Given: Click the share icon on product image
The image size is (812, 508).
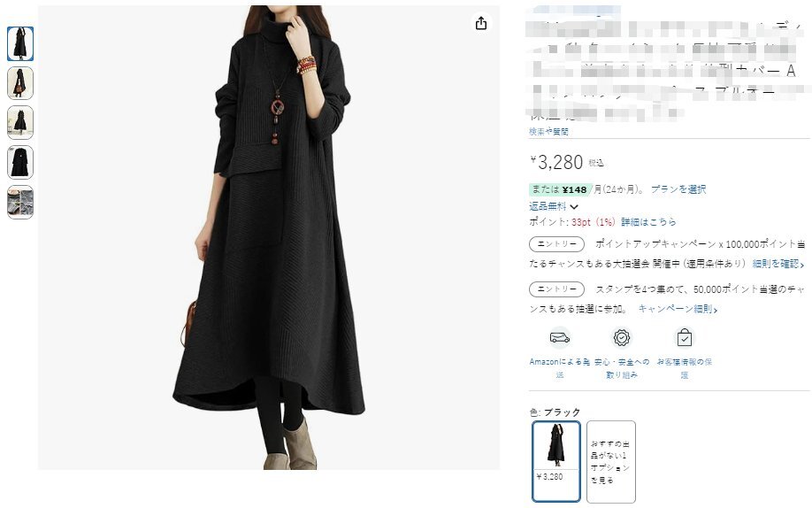Looking at the screenshot, I should (481, 23).
